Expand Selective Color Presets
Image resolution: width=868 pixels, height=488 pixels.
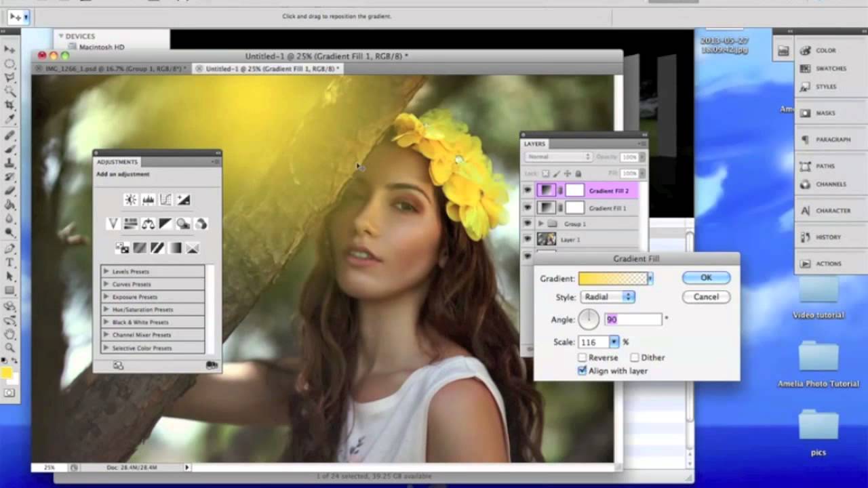[x=106, y=348]
